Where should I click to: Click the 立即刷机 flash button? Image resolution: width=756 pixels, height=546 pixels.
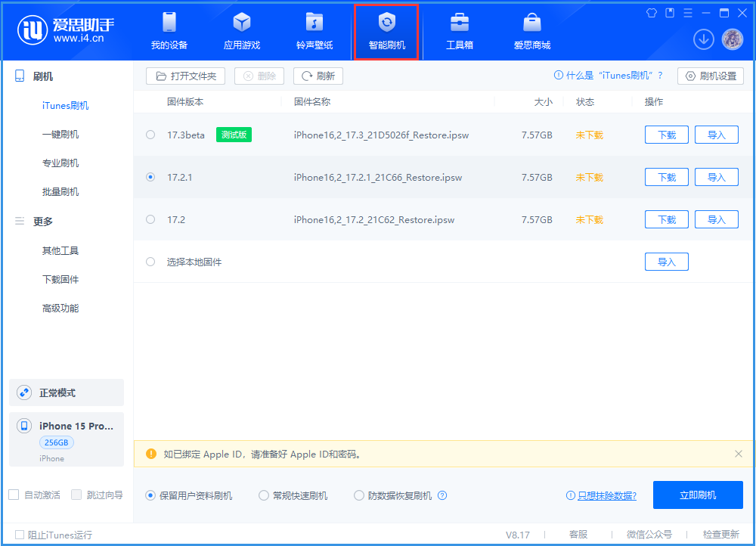click(697, 495)
